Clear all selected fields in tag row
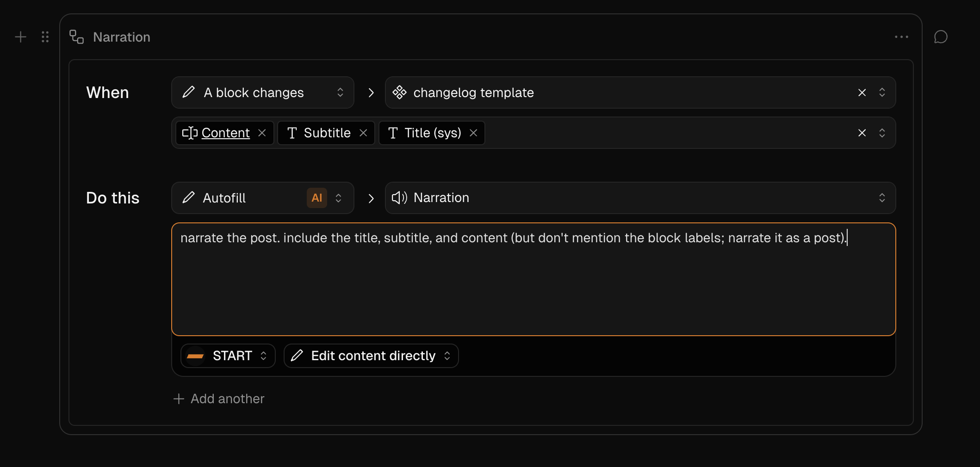 [x=862, y=133]
